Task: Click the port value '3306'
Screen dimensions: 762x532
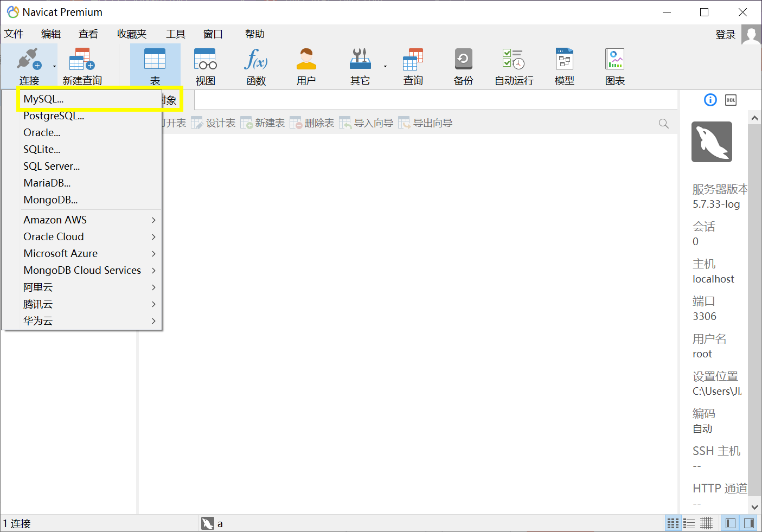Action: point(705,316)
